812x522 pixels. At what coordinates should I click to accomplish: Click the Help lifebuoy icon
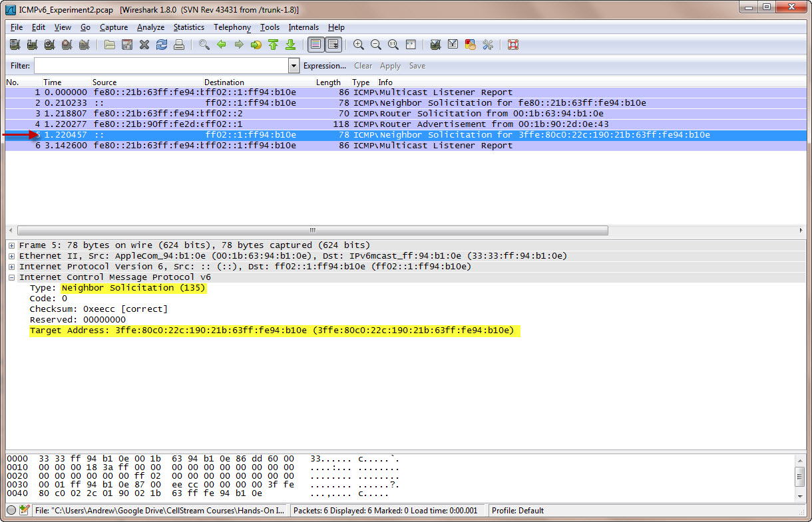[512, 45]
